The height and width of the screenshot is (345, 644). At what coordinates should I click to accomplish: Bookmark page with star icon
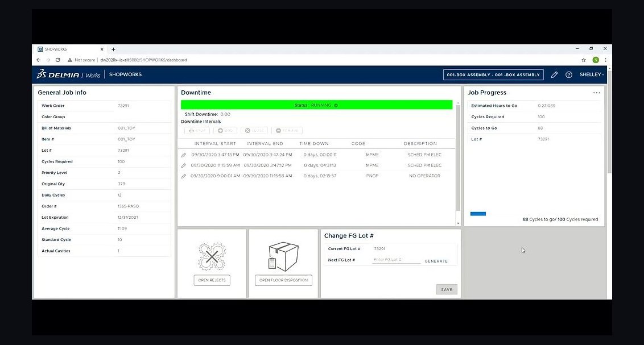(584, 60)
